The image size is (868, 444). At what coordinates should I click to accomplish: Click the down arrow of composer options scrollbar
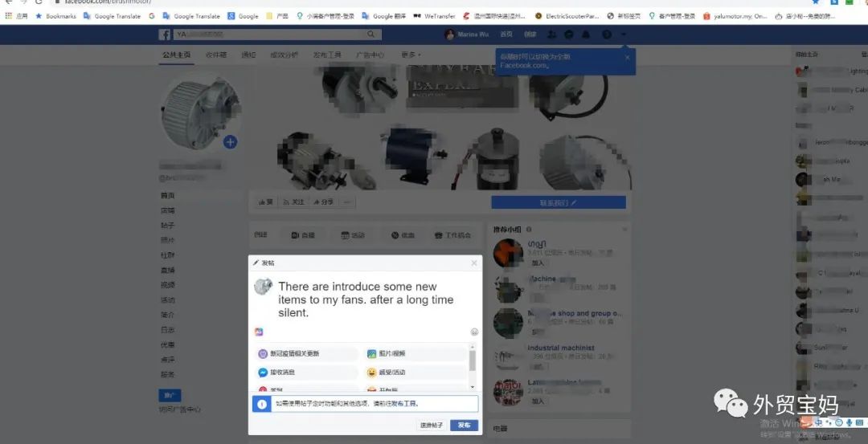(x=473, y=387)
